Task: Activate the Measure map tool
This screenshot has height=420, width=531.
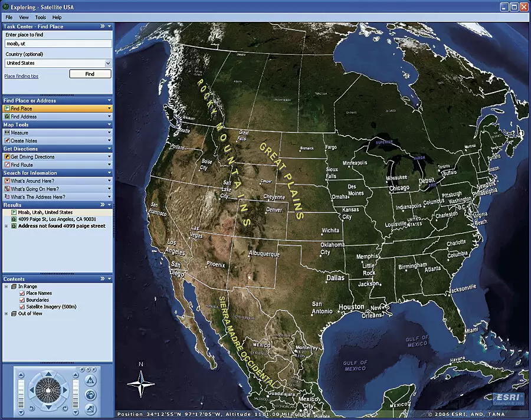Action: 58,133
